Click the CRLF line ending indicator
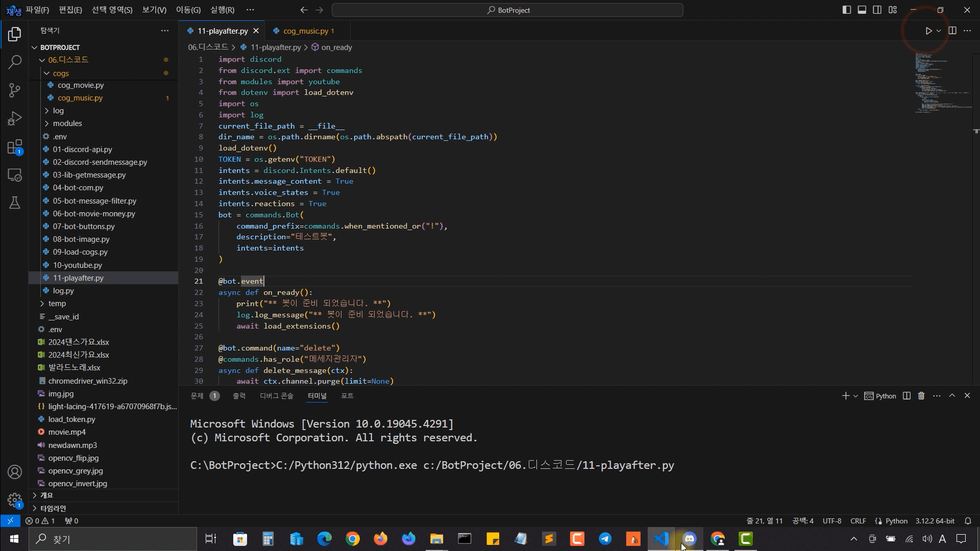The image size is (980, 551). tap(858, 521)
